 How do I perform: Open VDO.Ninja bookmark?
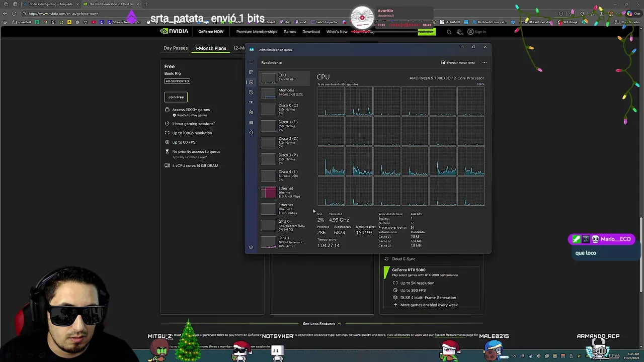coord(567,22)
